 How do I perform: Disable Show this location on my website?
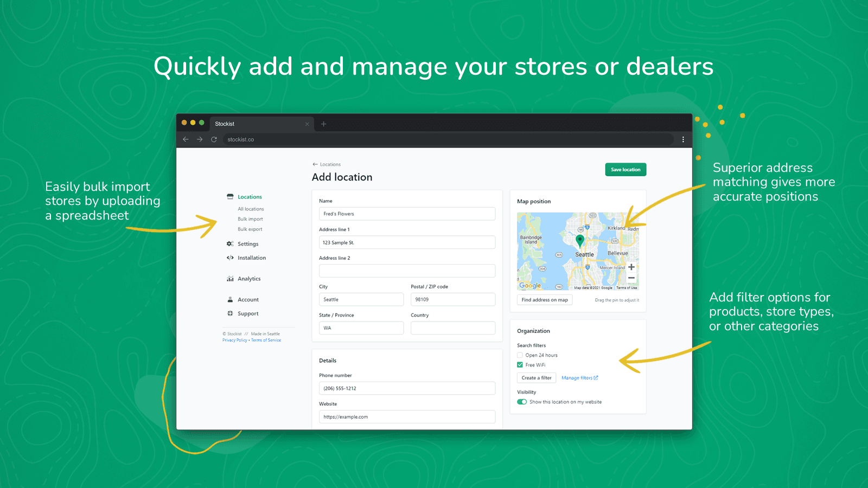tap(522, 402)
